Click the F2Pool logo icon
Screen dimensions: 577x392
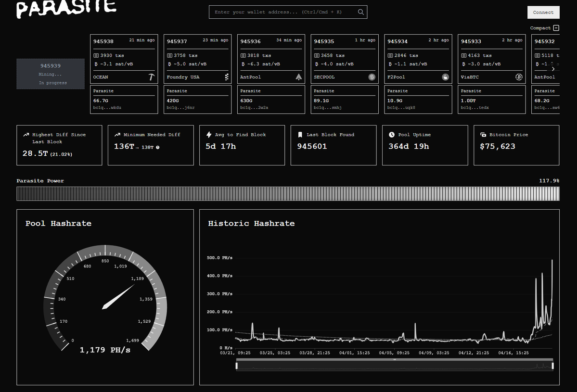click(x=445, y=77)
